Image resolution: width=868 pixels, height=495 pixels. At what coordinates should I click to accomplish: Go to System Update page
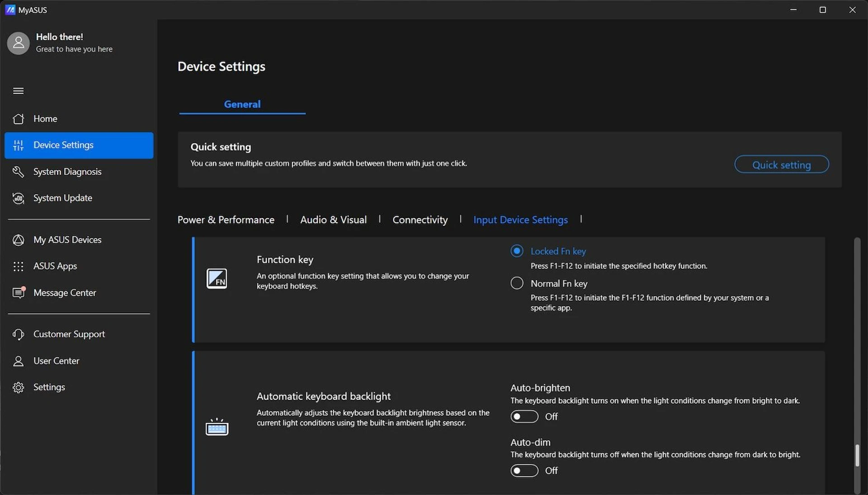pyautogui.click(x=79, y=198)
